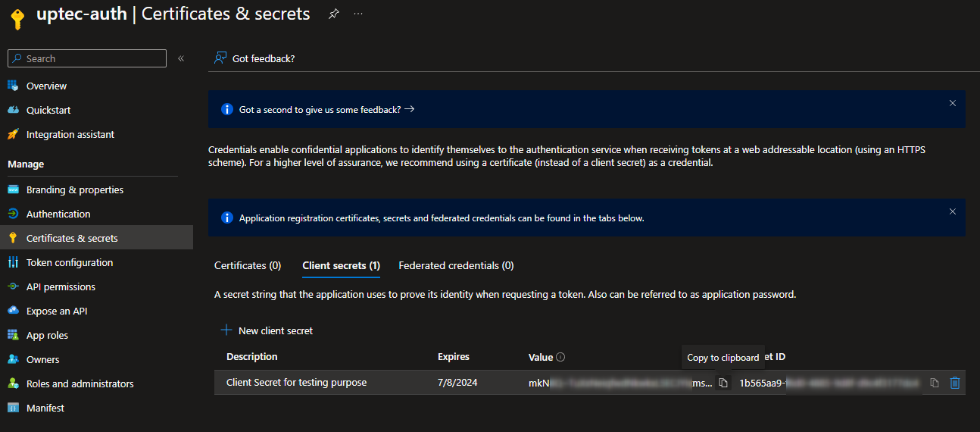
Task: Delete the testing purpose client secret
Action: point(955,383)
